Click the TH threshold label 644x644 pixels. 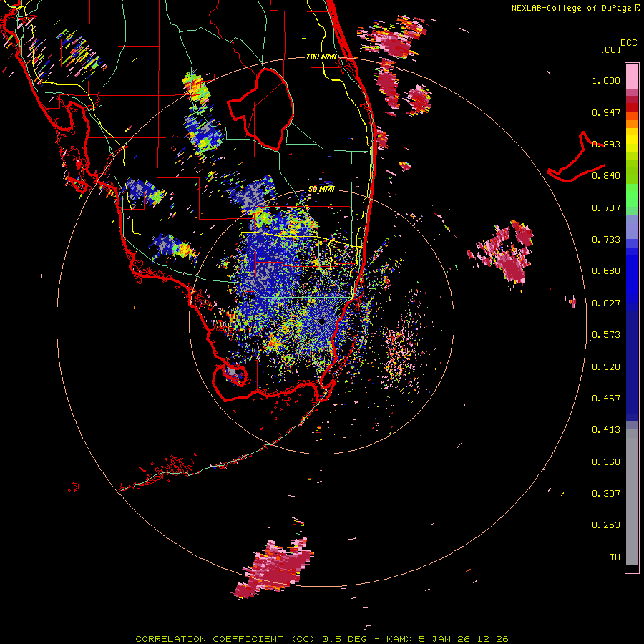point(615,557)
